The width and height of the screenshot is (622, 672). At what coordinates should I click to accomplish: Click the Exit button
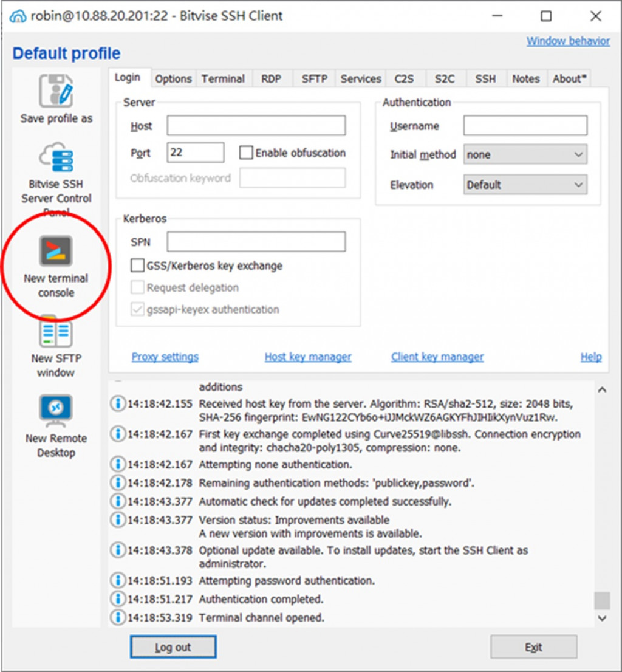tap(534, 646)
